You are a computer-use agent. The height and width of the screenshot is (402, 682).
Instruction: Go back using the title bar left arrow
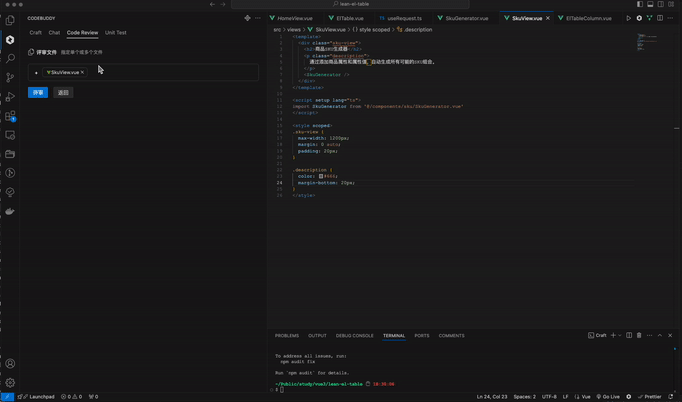tap(212, 4)
